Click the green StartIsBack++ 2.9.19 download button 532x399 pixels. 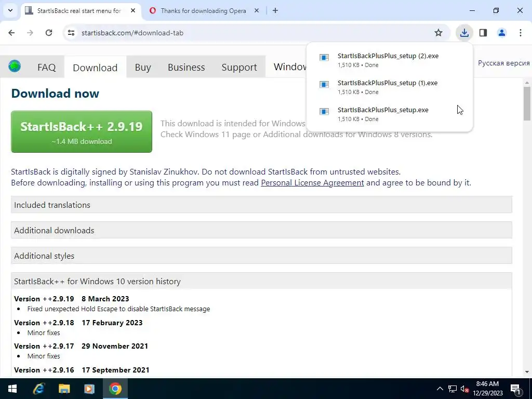point(82,131)
